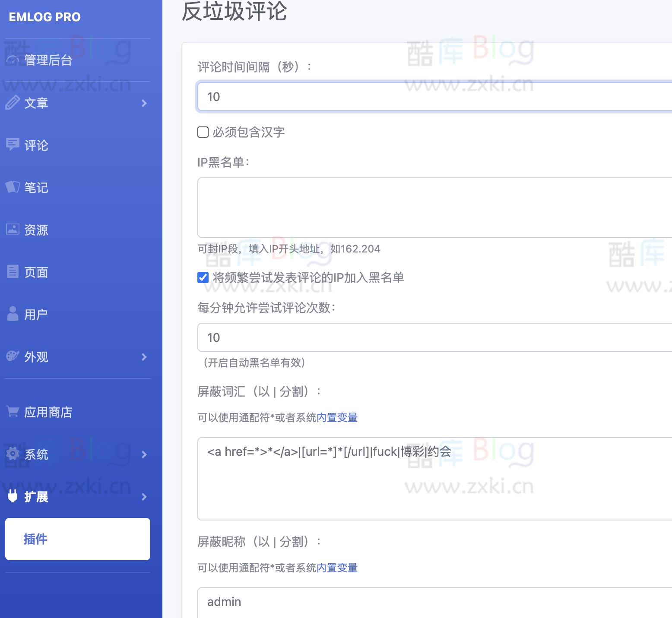The image size is (672, 618).
Task: Click the 外观 appearance palette icon
Action: (x=13, y=356)
